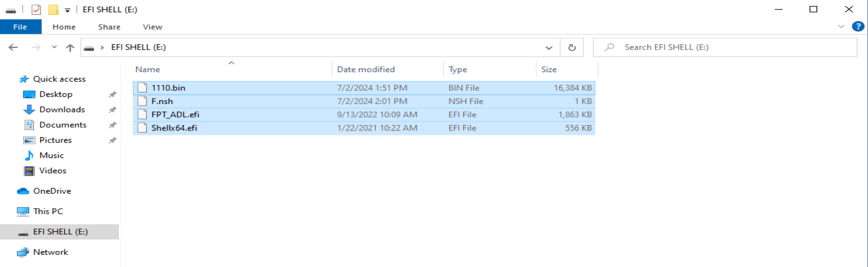The width and height of the screenshot is (868, 267).
Task: Click the pin icon beside Documents
Action: [112, 126]
